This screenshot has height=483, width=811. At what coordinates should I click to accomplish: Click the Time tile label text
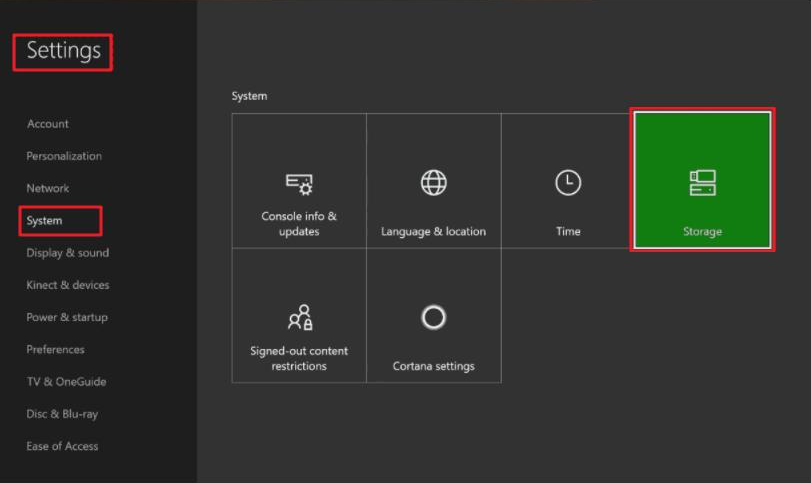(568, 232)
